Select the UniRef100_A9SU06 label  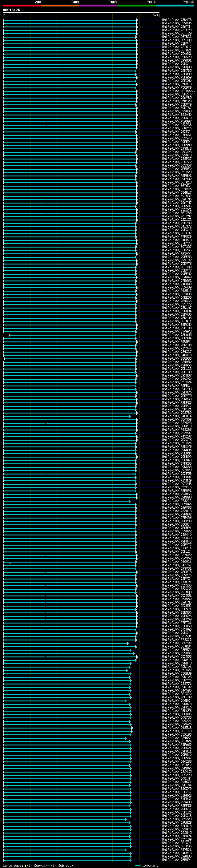[x=177, y=653]
